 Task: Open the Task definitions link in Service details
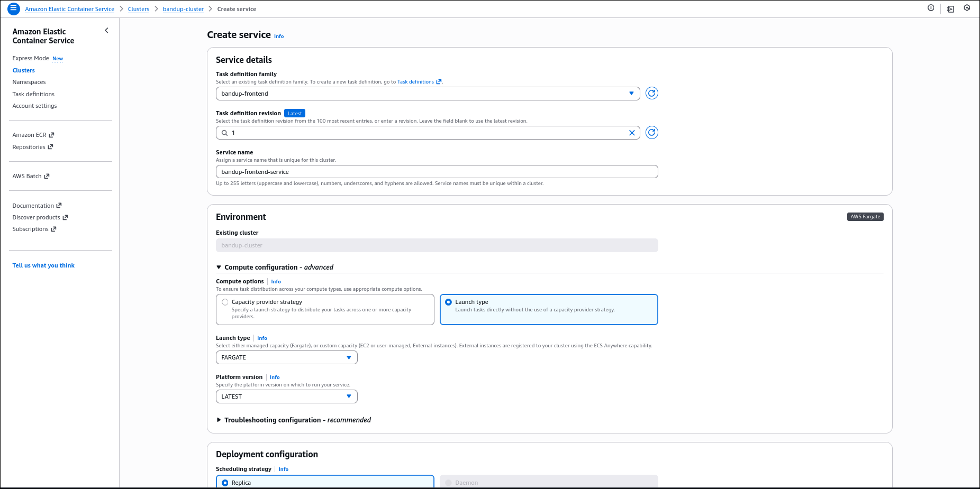point(416,81)
